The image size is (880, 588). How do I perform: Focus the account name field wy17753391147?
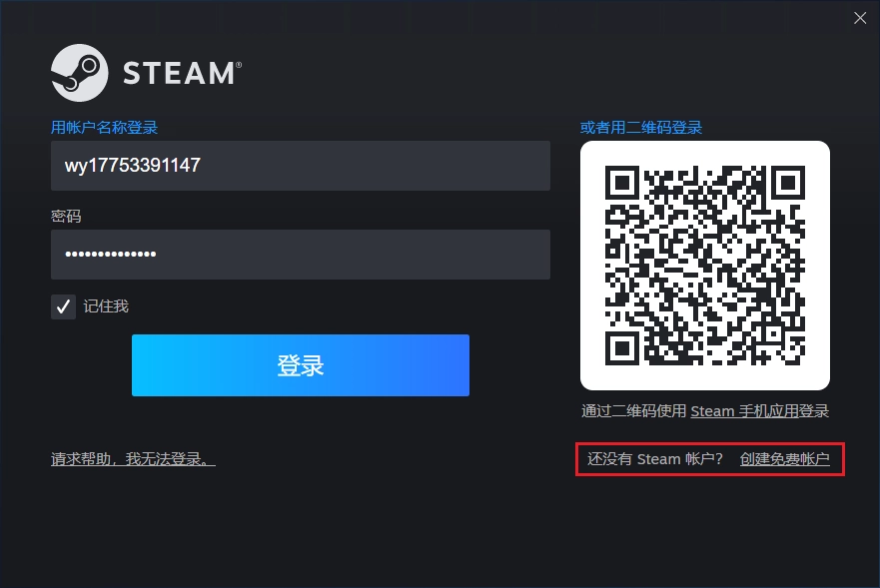click(301, 166)
